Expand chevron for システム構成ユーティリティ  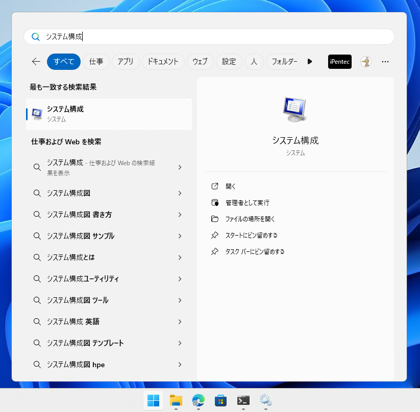[180, 279]
